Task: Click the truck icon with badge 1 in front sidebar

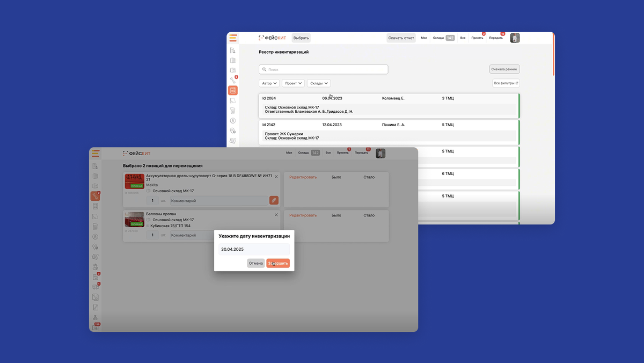Action: 96,287
